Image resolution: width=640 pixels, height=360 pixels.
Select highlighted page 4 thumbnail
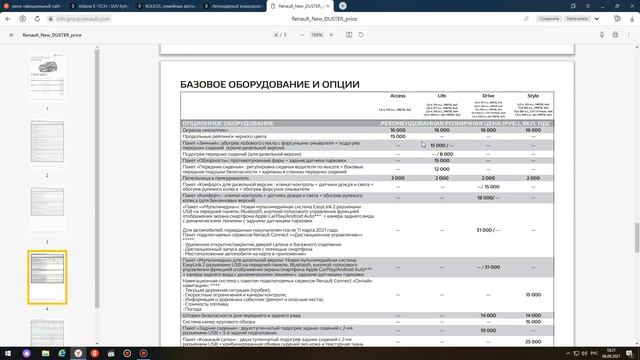tap(47, 277)
